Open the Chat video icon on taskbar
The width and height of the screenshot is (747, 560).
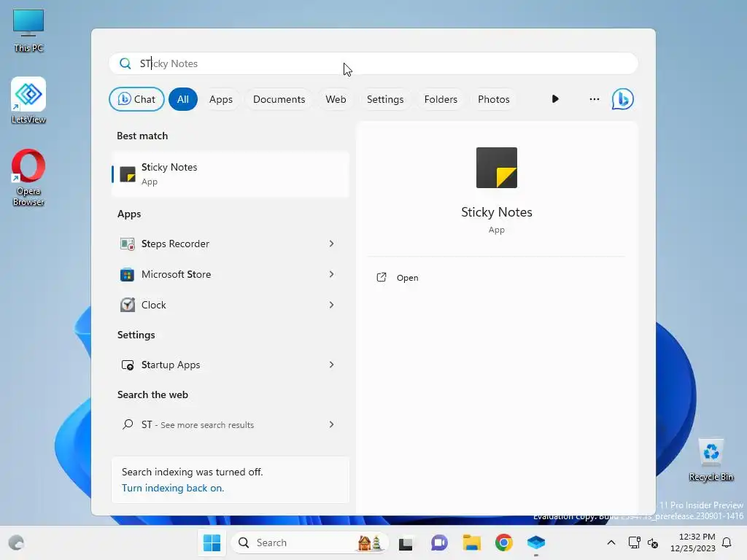click(439, 542)
